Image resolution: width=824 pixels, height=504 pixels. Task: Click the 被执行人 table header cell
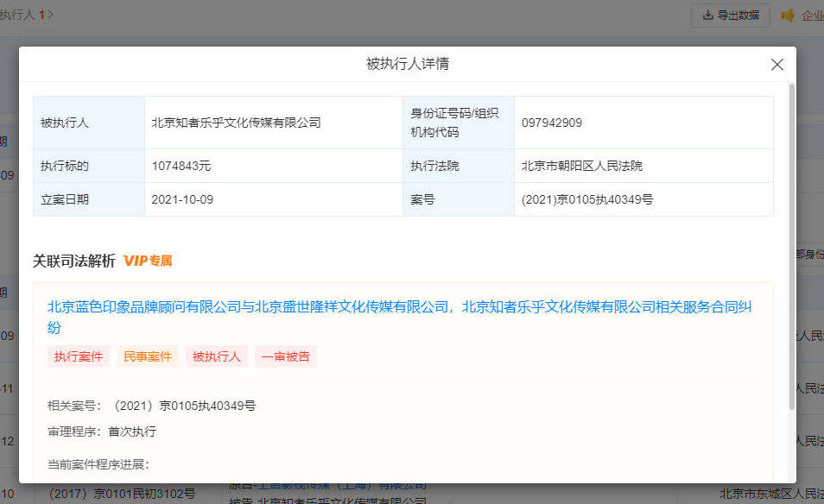pyautogui.click(x=89, y=123)
